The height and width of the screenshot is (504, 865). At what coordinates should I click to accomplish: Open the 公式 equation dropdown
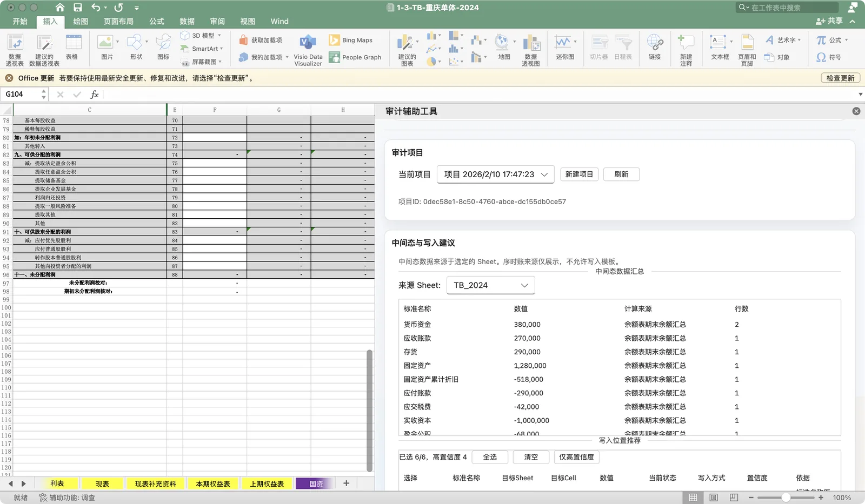[832, 40]
